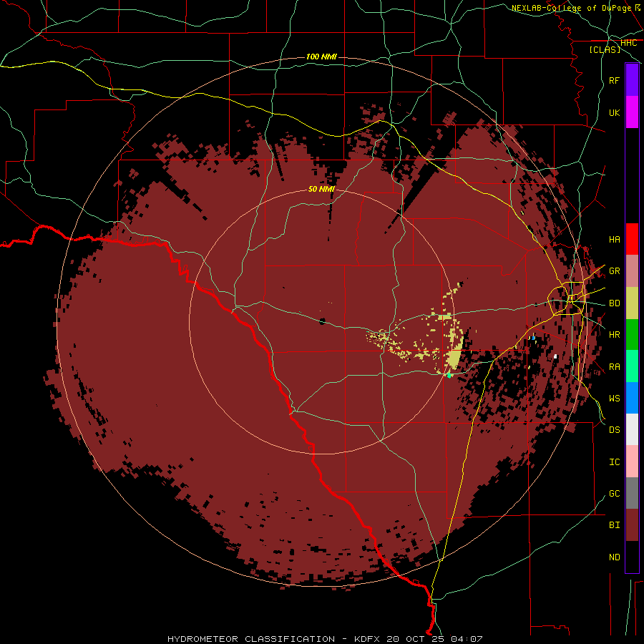
Task: Select the red HA legend swatch
Action: [632, 239]
